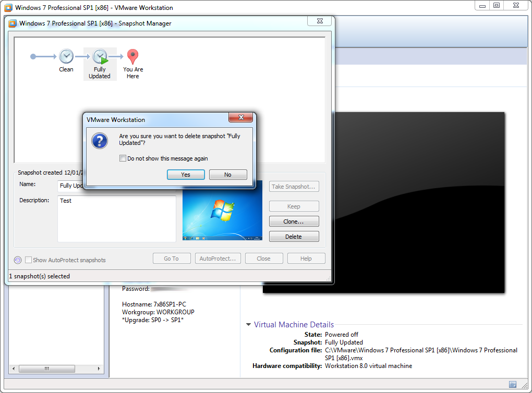Click the VMware Workstation title bar icon

click(7, 7)
